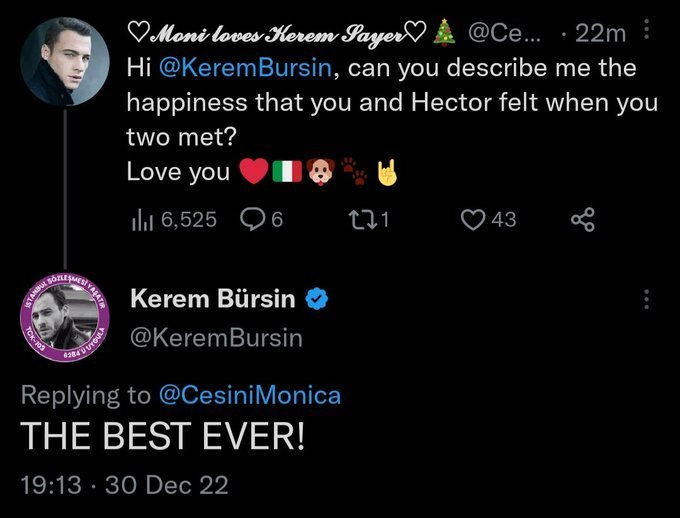Click the 19:13 · 30 Dec 22 timestamp
The height and width of the screenshot is (518, 680).
pos(124,485)
